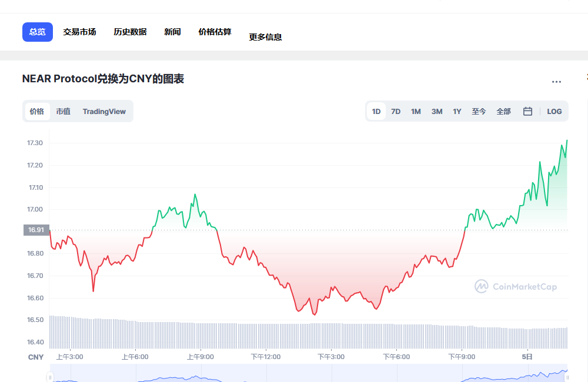This screenshot has width=588, height=382.
Task: Select the 1D time range
Action: [x=376, y=111]
